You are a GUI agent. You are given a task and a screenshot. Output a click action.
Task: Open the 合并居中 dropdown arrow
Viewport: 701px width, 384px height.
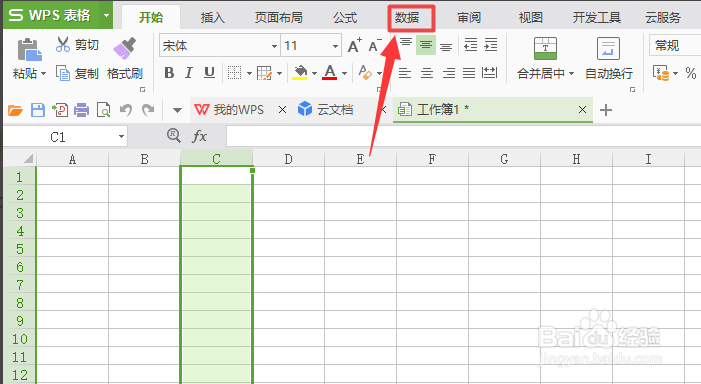click(x=571, y=73)
